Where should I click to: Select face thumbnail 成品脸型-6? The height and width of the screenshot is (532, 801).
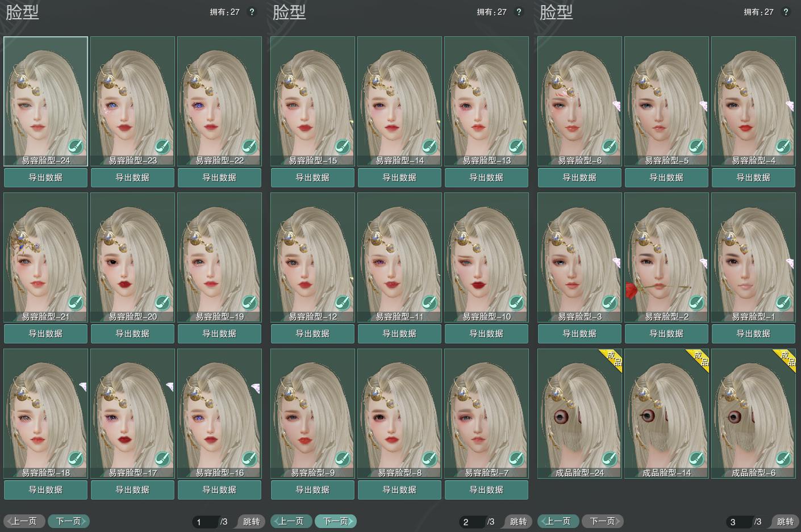[x=753, y=413]
